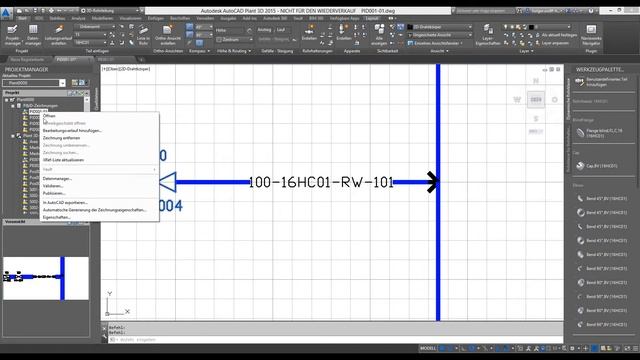
Task: Collapse the P&ID-Zeichnungen tree node
Action: (x=13, y=106)
